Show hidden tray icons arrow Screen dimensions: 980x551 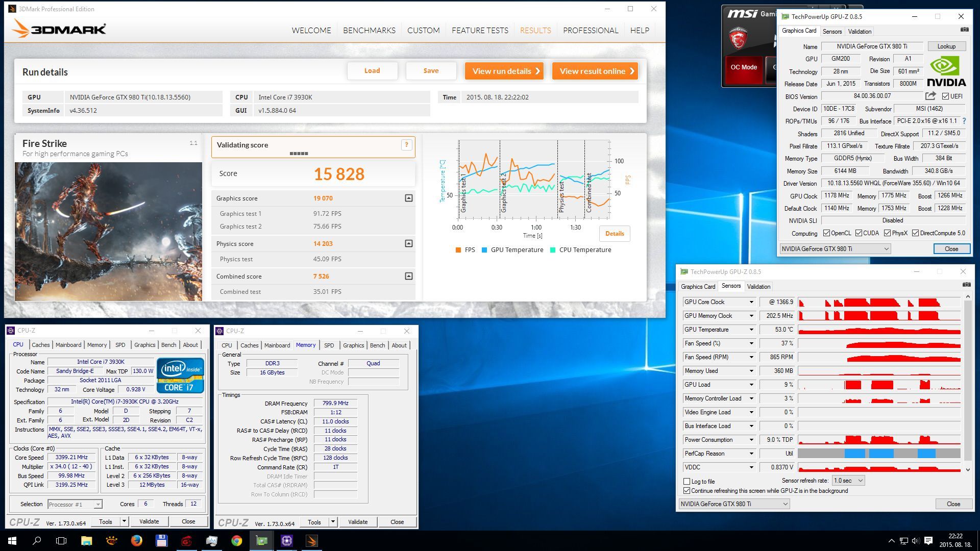(x=891, y=541)
